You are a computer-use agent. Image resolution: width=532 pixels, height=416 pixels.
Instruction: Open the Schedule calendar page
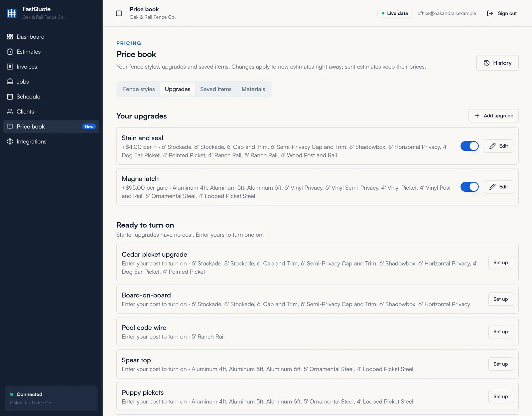click(x=51, y=97)
